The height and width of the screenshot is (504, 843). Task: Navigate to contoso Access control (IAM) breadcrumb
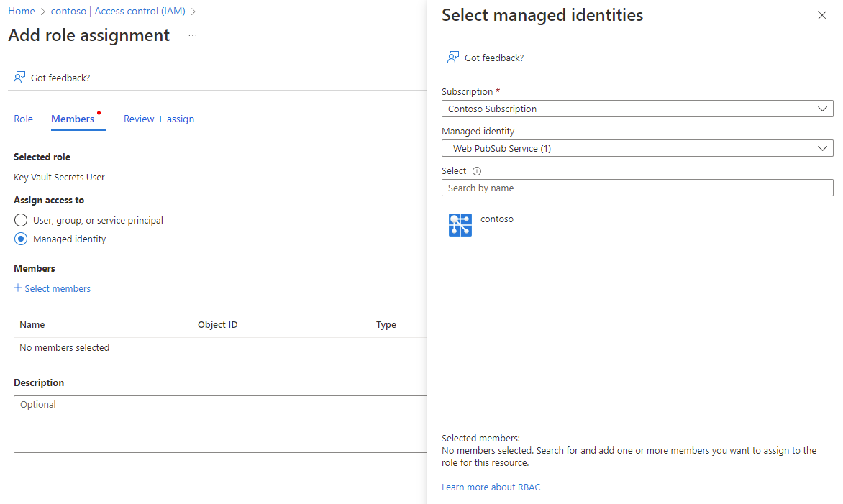click(118, 11)
